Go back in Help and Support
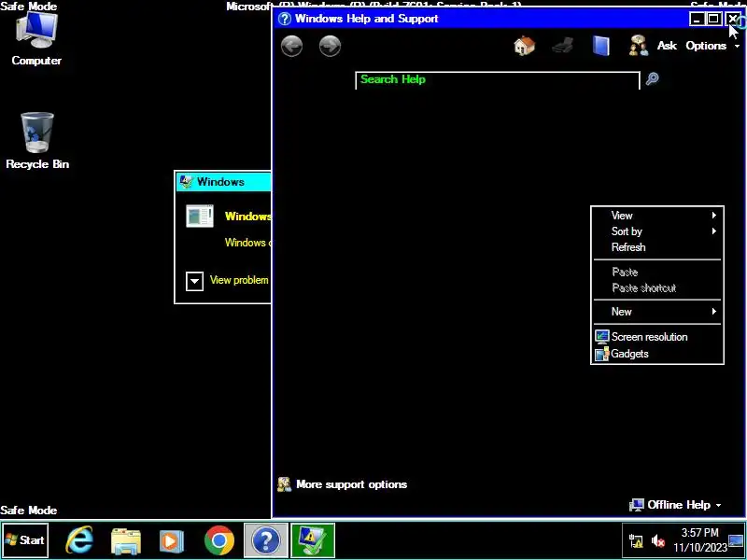The width and height of the screenshot is (747, 560). click(291, 46)
